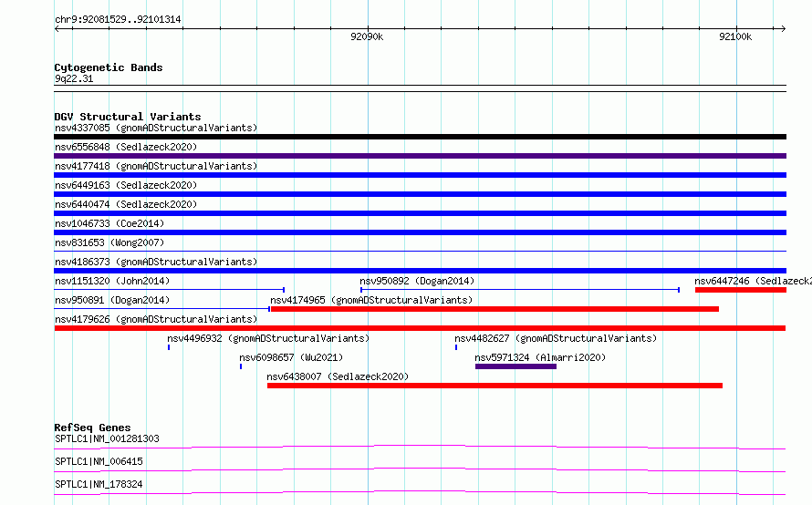This screenshot has width=812, height=505.
Task: Open the nsv6449163 (Sedlazeck2020) label
Action: click(126, 185)
